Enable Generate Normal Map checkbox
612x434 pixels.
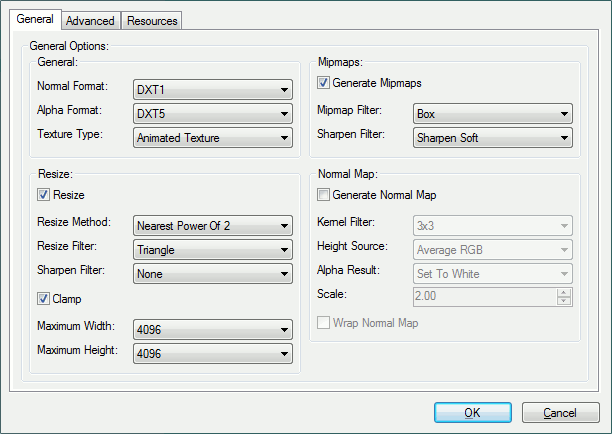pos(323,195)
